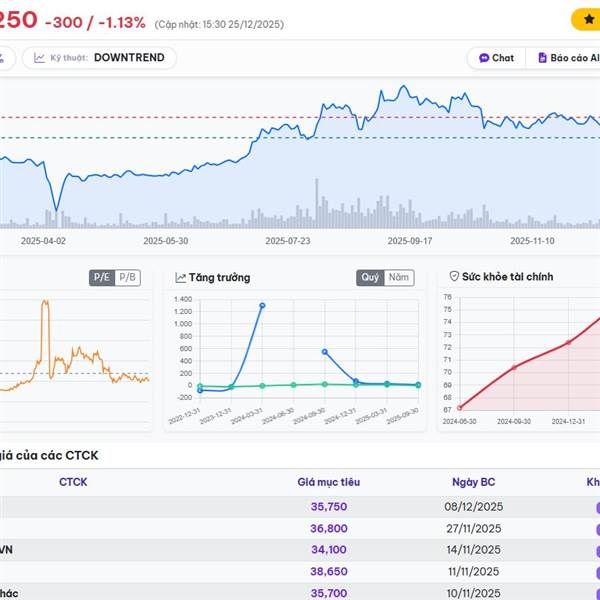This screenshot has height=600, width=600.
Task: Click the purple chat bubble icon
Action: click(482, 58)
